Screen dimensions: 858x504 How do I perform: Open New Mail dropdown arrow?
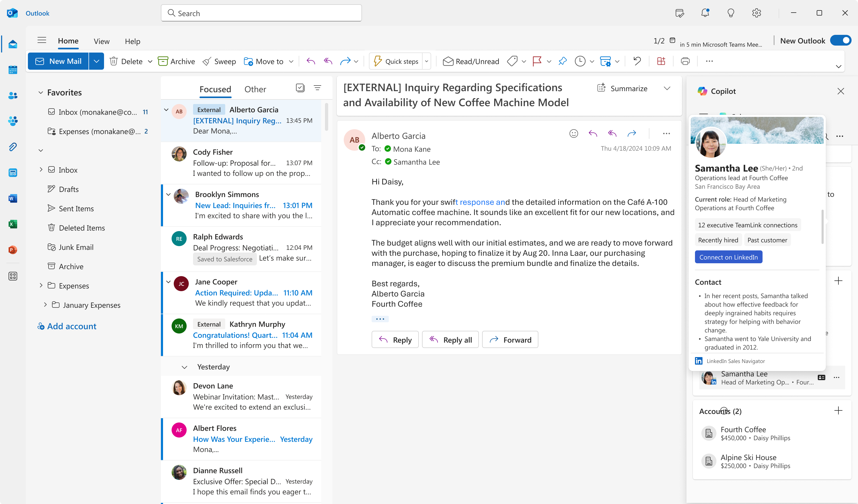(96, 61)
